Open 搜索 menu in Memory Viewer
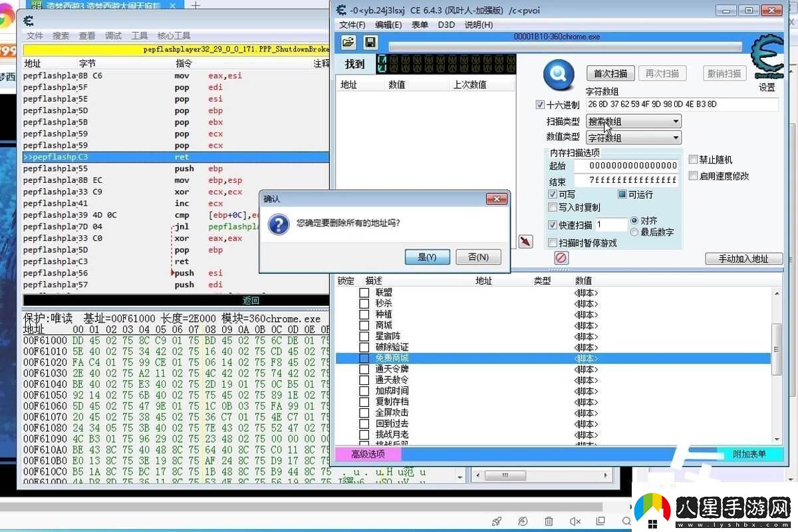 pos(61,35)
